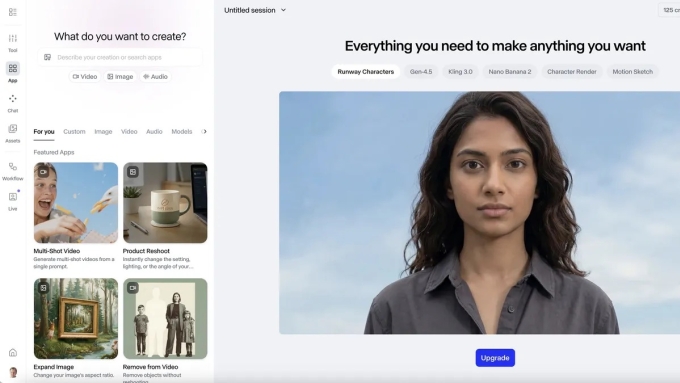
Task: Choose the Gen-4.5 model pill
Action: (421, 72)
